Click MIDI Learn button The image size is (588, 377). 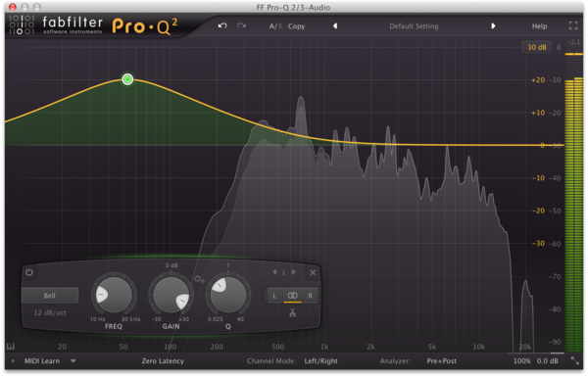[x=42, y=361]
